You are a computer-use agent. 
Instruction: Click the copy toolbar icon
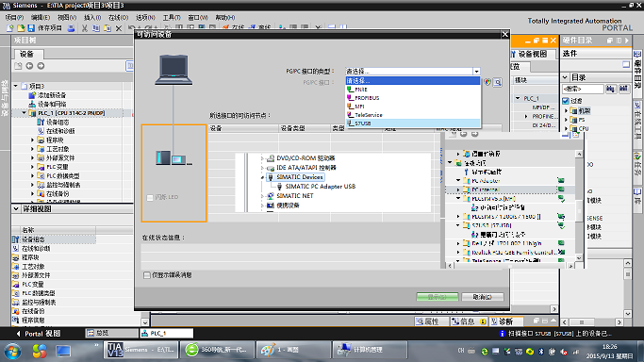95,28
